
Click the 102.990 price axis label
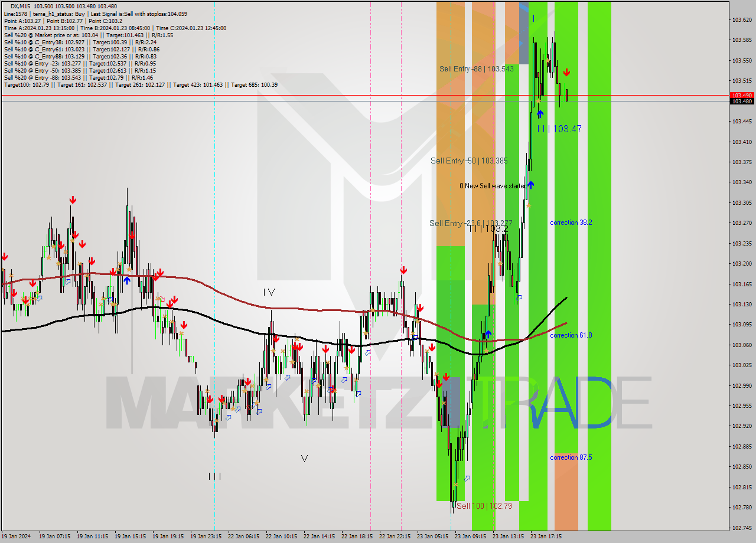[742, 385]
